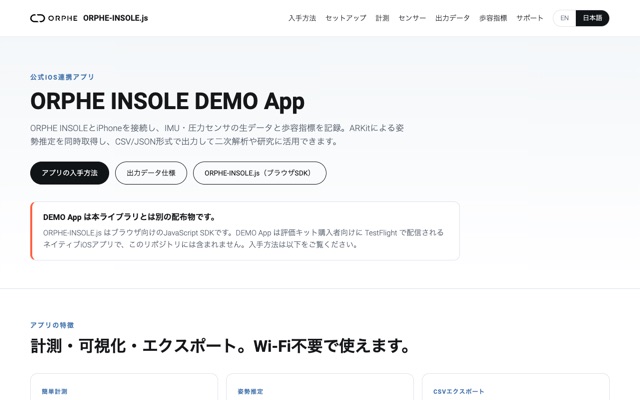Click the 公式iOS連携アプリ label

tap(62, 77)
